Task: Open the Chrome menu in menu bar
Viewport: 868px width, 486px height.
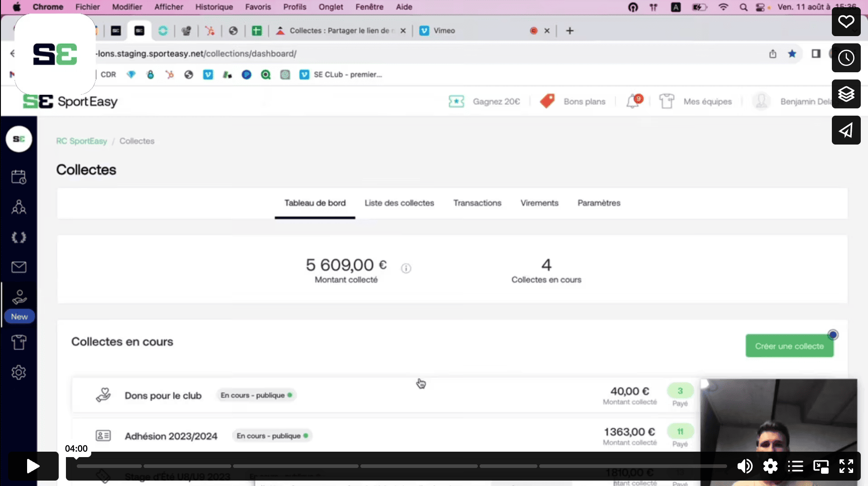Action: pyautogui.click(x=48, y=7)
